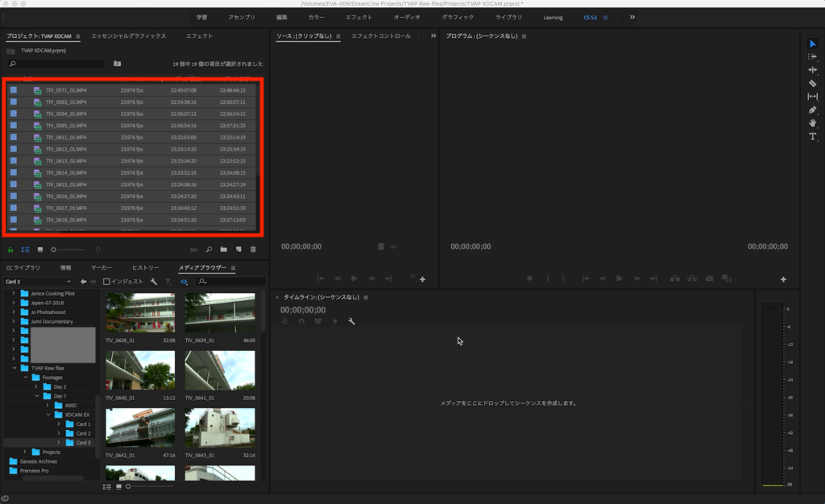Select the TIV_0611_01.MP4 clip row
Viewport: 825px width, 504px height.
click(x=66, y=138)
